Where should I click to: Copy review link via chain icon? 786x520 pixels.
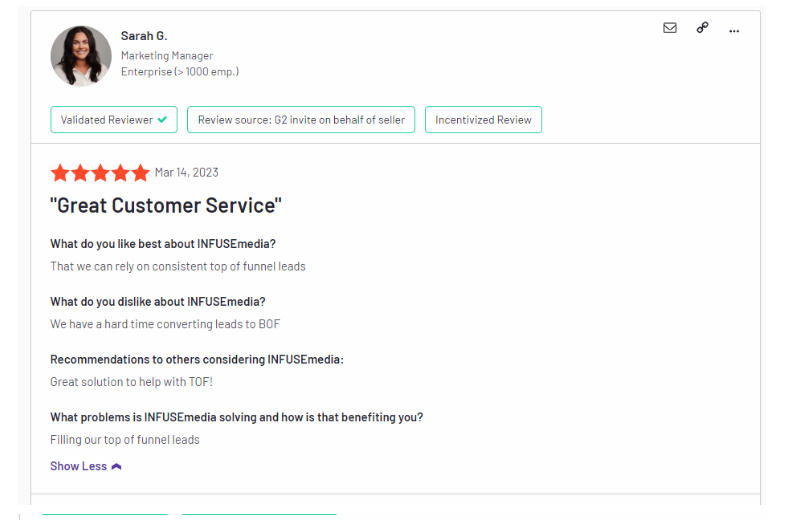tap(702, 28)
